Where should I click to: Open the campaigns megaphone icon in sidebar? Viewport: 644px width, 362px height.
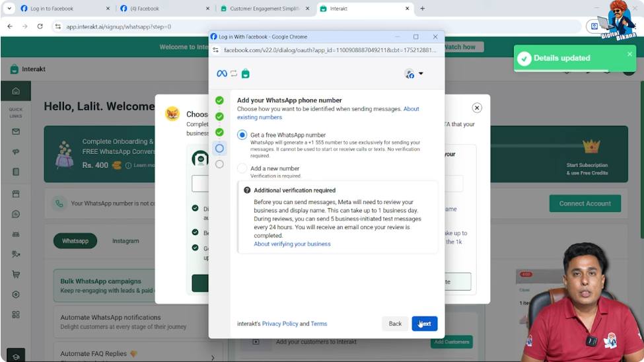coord(16,152)
